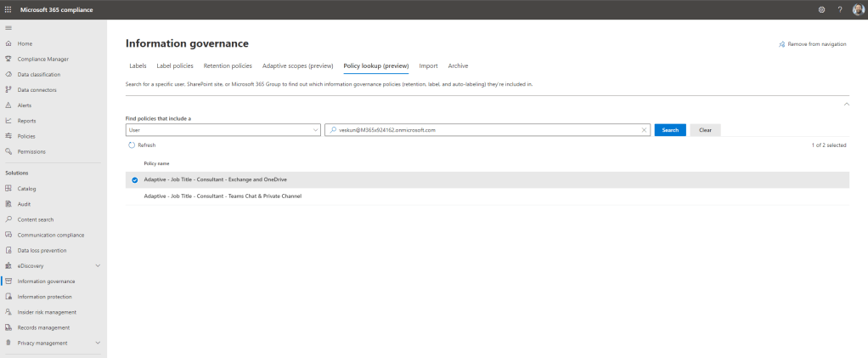Switch to the Retention policies tab

228,65
